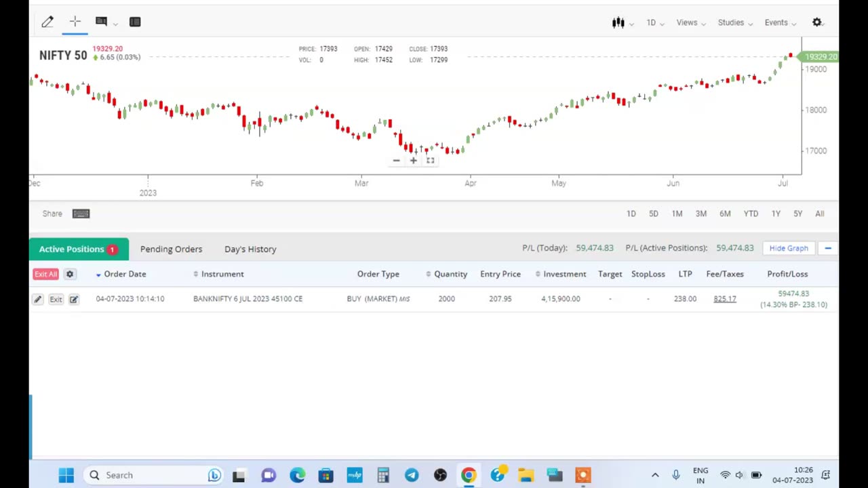Set chart range to 5Y

tap(798, 213)
